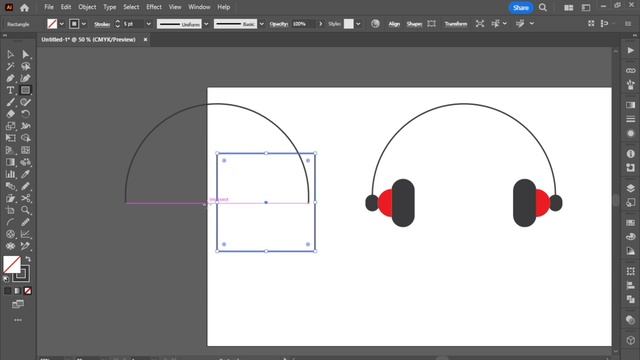Open the Stroke color dropdown arrow
640x360 pixels.
click(84, 24)
